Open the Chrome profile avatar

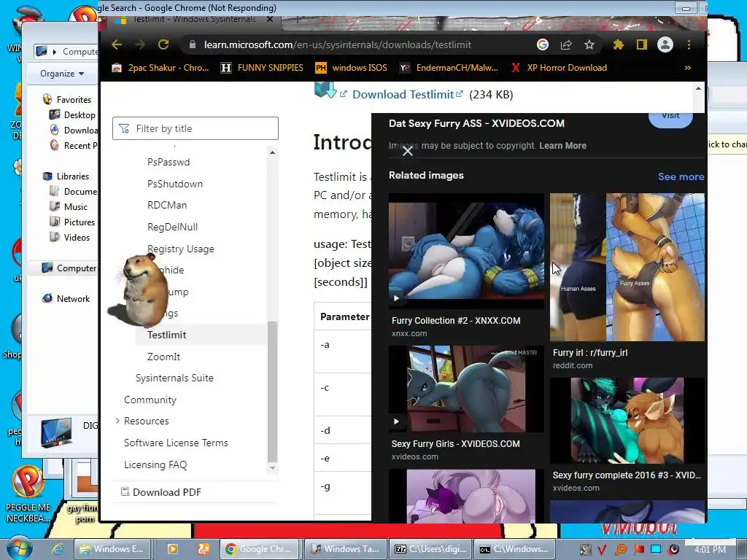tap(665, 44)
